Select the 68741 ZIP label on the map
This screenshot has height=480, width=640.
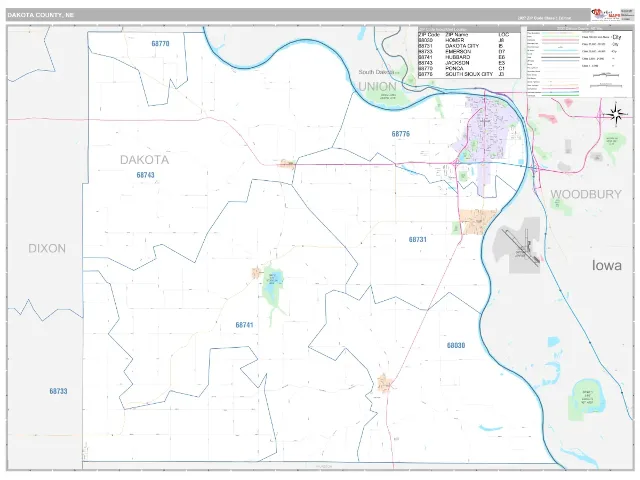click(x=244, y=325)
